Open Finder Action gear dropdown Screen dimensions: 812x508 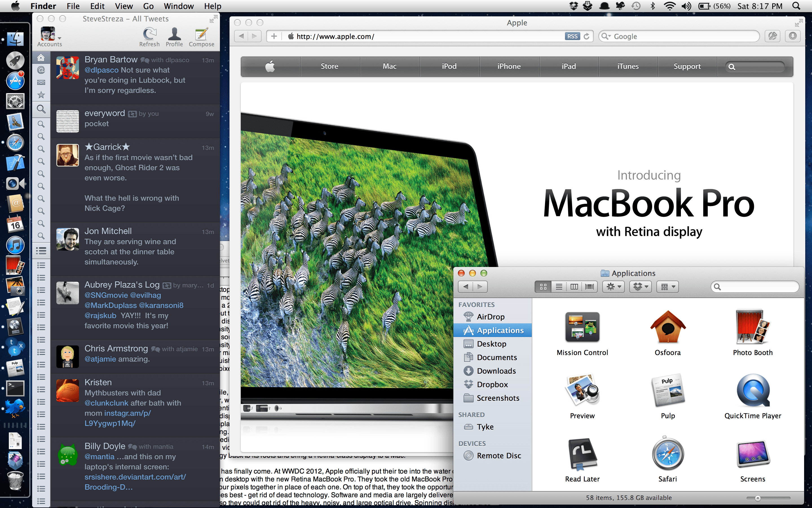pyautogui.click(x=614, y=286)
